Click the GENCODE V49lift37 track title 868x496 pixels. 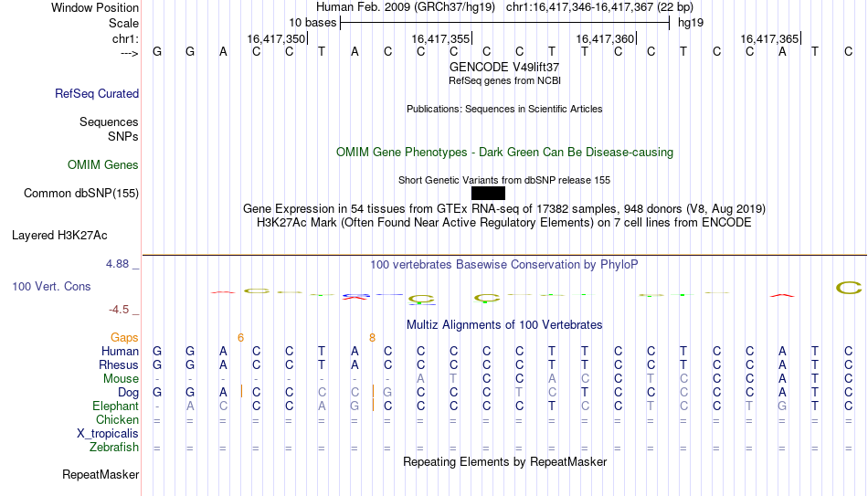coord(504,67)
